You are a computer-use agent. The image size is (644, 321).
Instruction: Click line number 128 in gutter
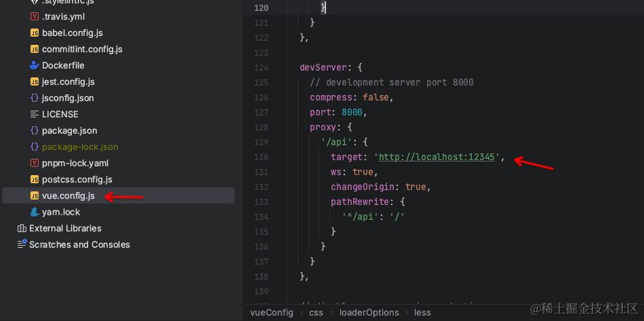click(261, 127)
